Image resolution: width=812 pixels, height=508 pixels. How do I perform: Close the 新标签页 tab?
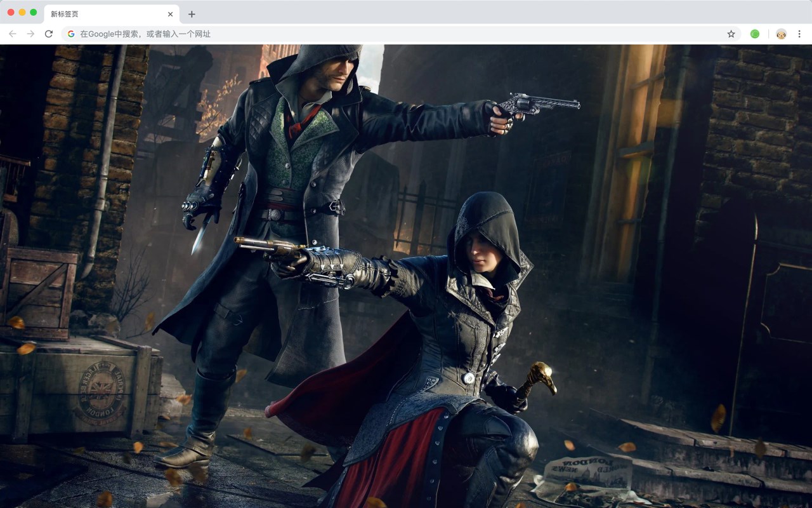coord(170,14)
